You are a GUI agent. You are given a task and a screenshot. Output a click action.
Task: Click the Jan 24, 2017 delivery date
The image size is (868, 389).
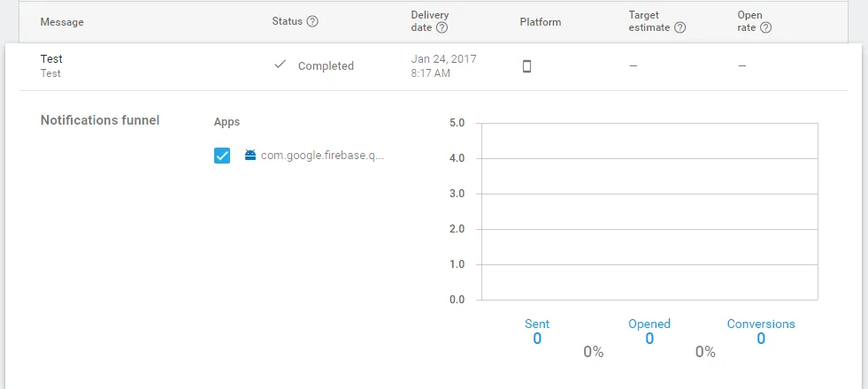coord(444,59)
